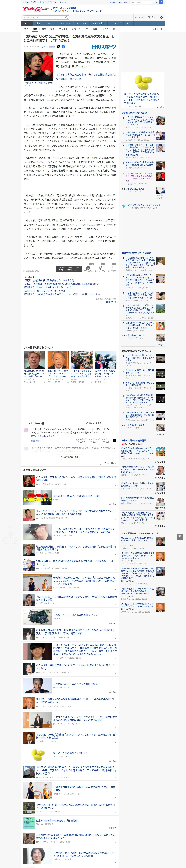The image size is (186, 868).
Task: Select the ランキング navigation tab
Action: (115, 23)
